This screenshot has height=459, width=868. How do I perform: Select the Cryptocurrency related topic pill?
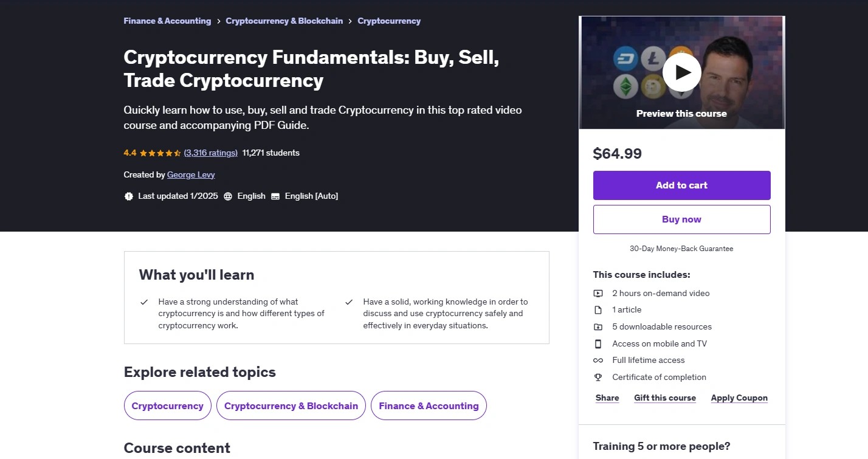(x=167, y=406)
